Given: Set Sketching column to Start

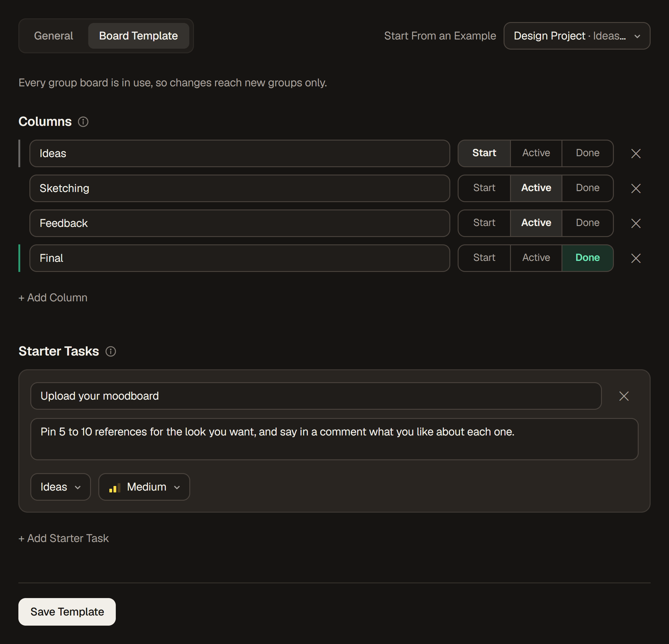Looking at the screenshot, I should [x=484, y=188].
